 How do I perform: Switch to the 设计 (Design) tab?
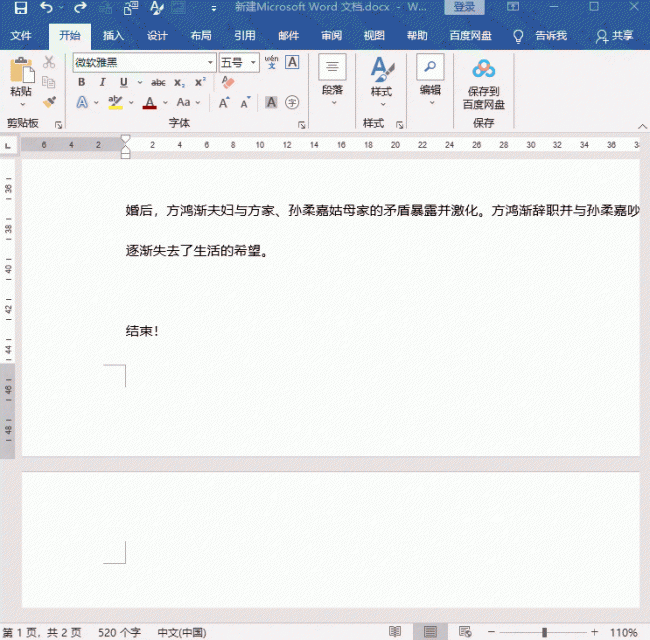[157, 36]
